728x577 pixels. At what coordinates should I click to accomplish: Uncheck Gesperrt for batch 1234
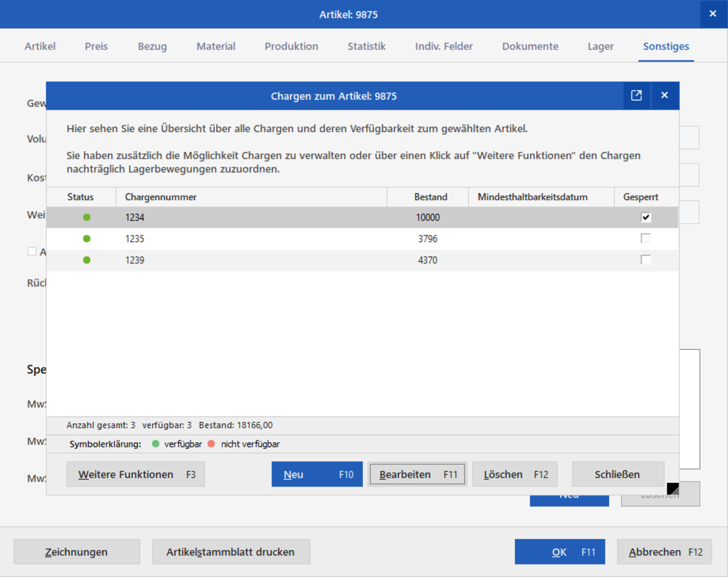click(x=646, y=217)
